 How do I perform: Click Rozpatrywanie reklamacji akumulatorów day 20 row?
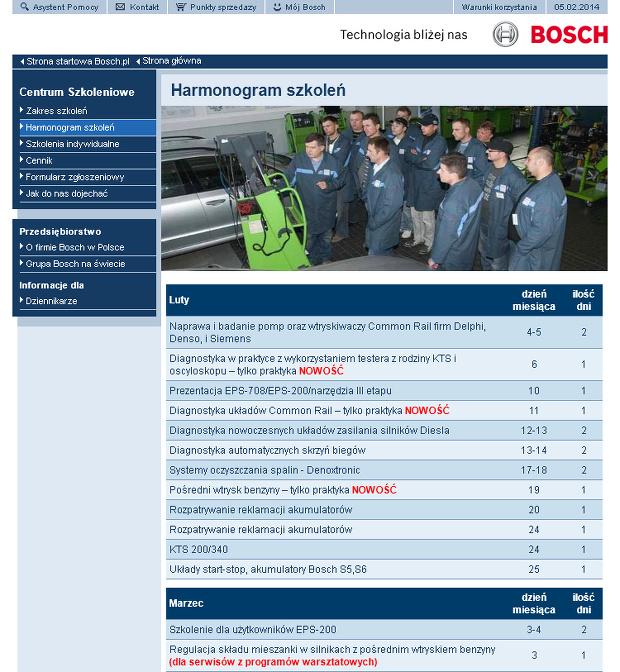click(x=384, y=510)
